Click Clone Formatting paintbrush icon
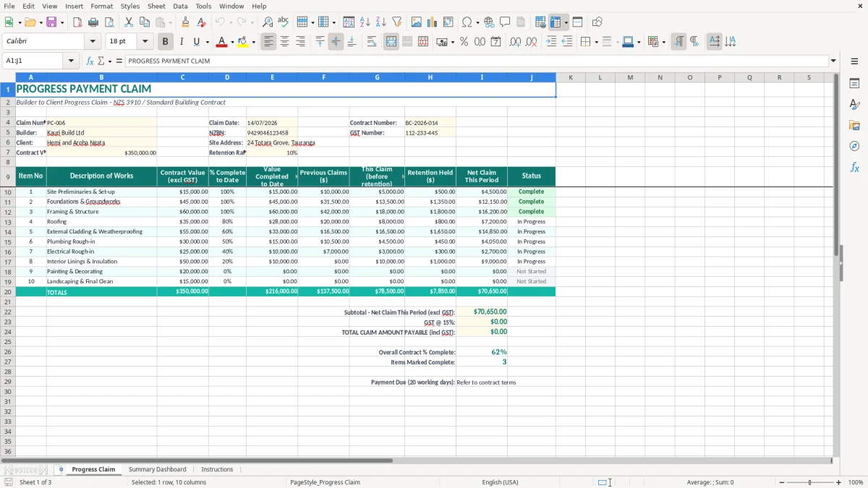The image size is (868, 488). (x=186, y=22)
